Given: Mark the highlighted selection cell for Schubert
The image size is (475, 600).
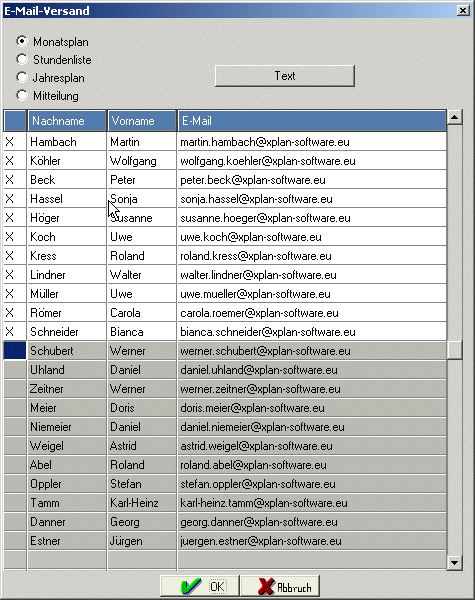Looking at the screenshot, I should pyautogui.click(x=15, y=351).
